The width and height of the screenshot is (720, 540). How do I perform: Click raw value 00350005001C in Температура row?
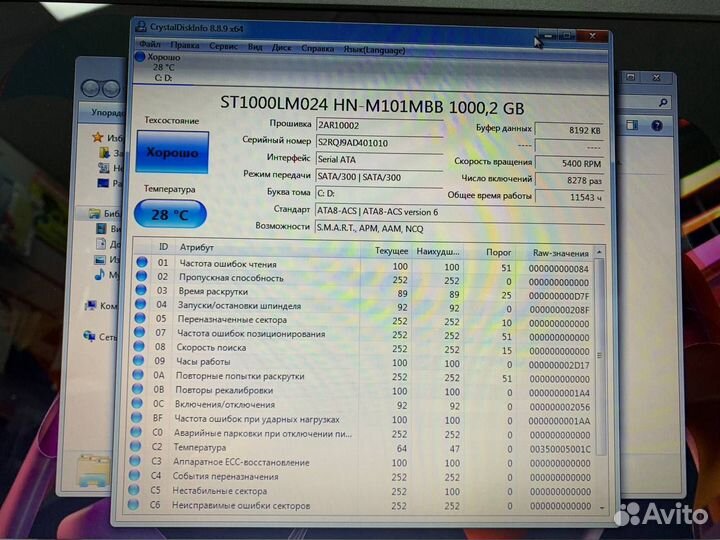click(x=560, y=449)
